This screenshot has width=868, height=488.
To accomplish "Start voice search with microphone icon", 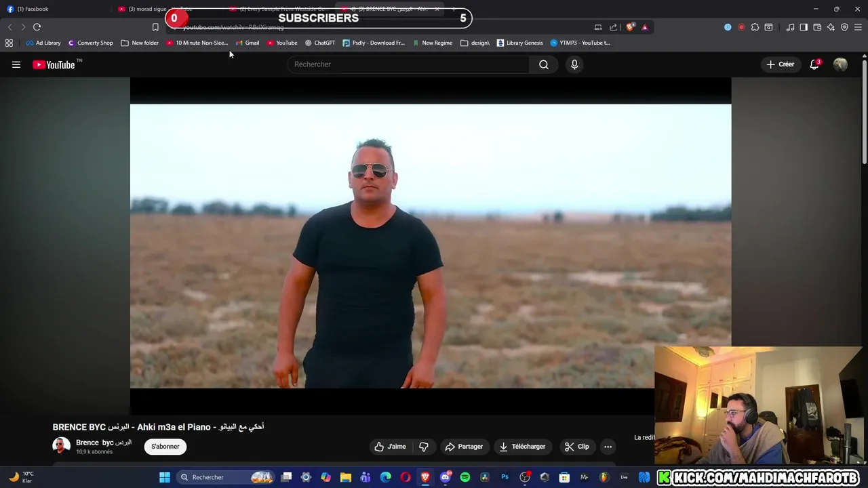I will tap(574, 64).
